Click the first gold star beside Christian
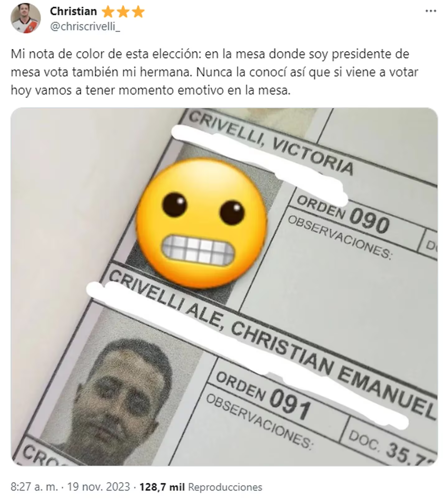 tap(108, 12)
